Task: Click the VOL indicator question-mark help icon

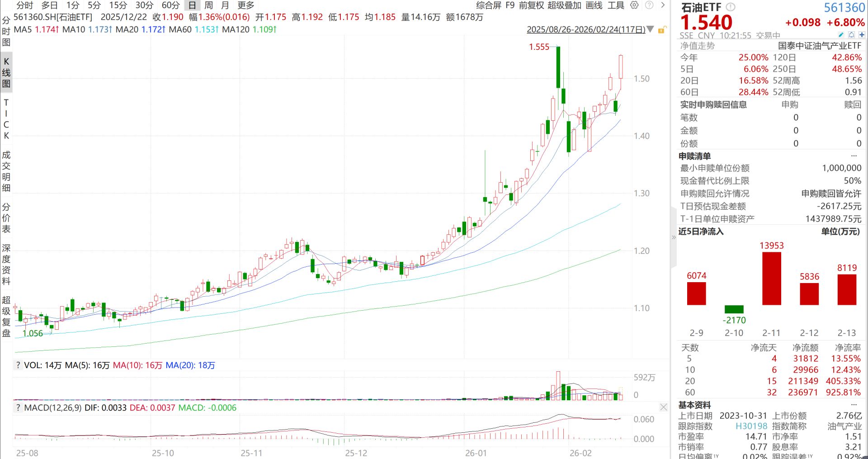Action: (18, 365)
